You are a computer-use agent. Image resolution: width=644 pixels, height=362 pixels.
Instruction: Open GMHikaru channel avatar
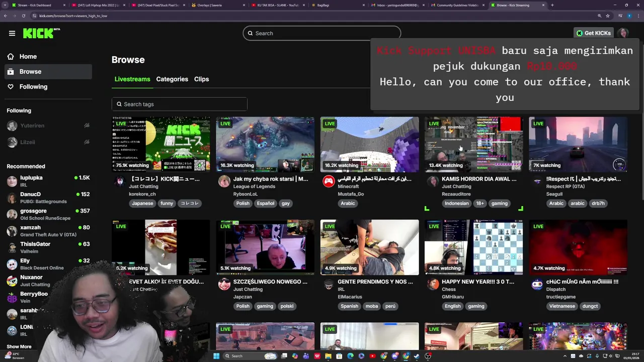click(433, 285)
